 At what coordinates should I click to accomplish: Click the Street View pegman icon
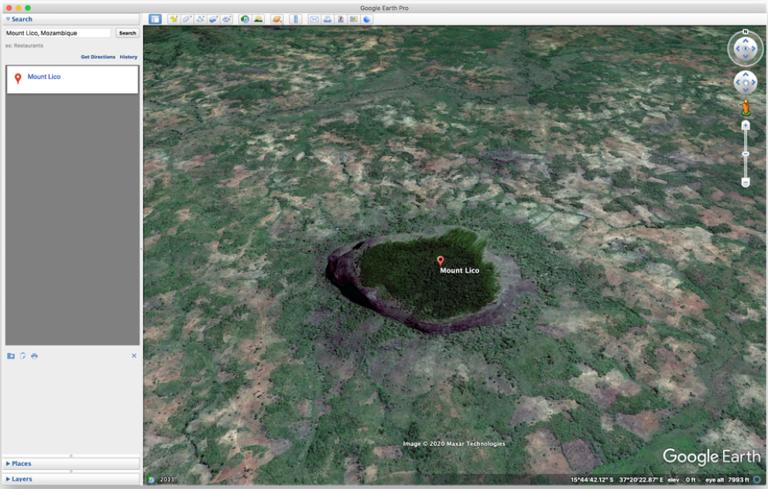point(745,107)
